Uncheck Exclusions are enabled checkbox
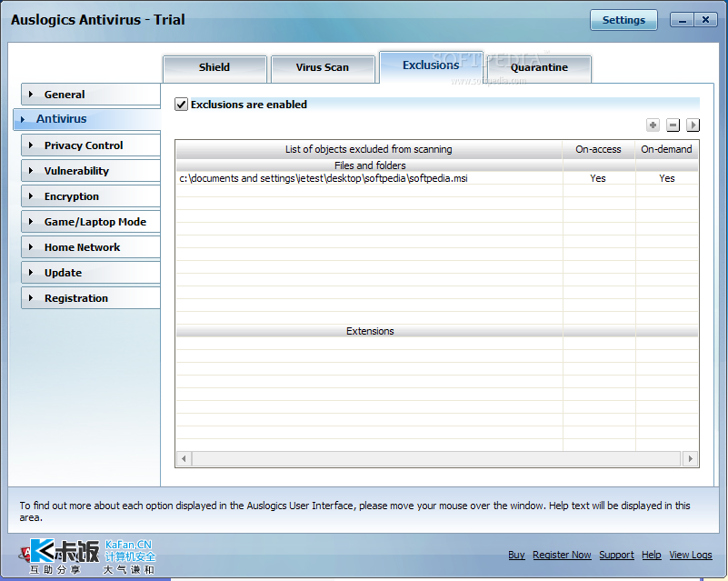The height and width of the screenshot is (581, 728). (x=181, y=104)
